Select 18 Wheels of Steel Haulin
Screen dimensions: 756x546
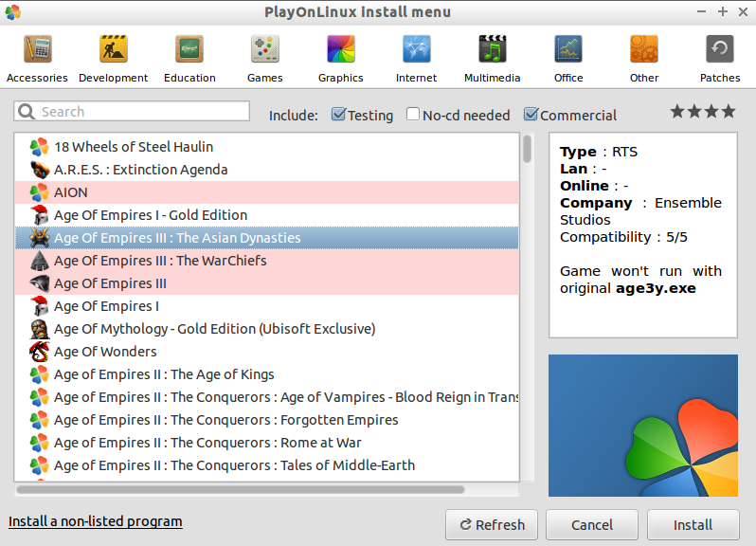[266, 147]
